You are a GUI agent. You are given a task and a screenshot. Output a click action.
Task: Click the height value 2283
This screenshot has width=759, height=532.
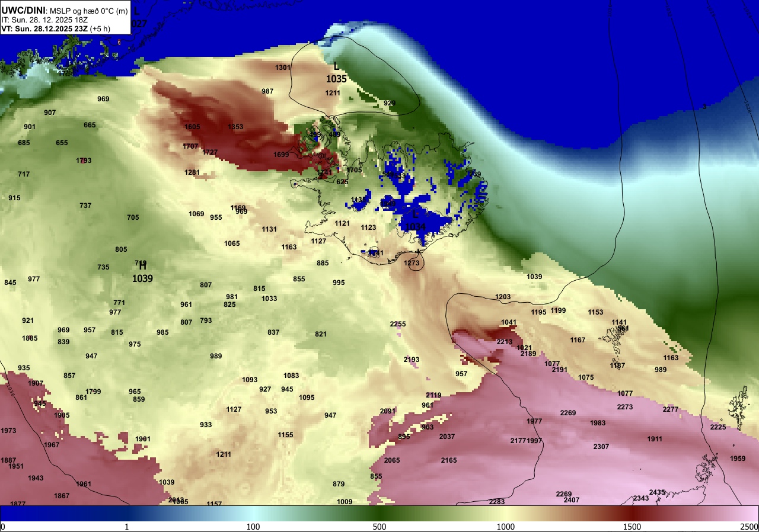497,502
